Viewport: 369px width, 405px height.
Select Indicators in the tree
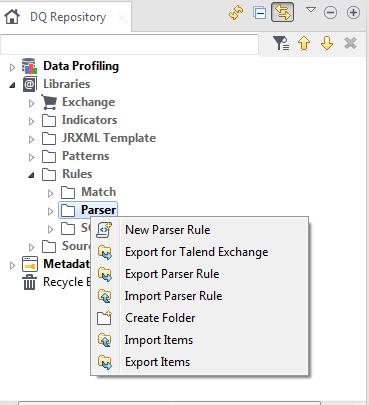(89, 120)
